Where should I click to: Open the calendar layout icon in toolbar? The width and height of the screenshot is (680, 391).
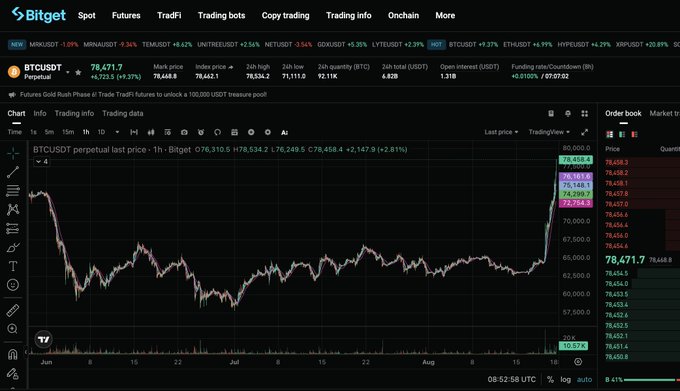click(234, 132)
